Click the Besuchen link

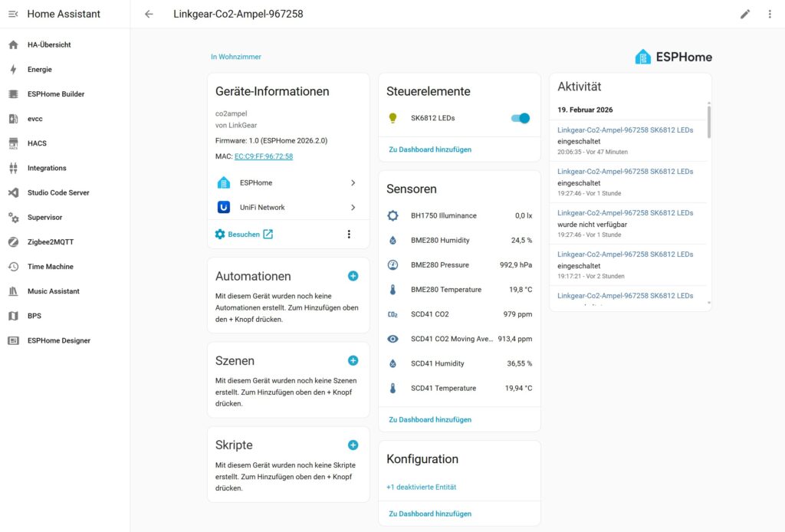point(244,234)
